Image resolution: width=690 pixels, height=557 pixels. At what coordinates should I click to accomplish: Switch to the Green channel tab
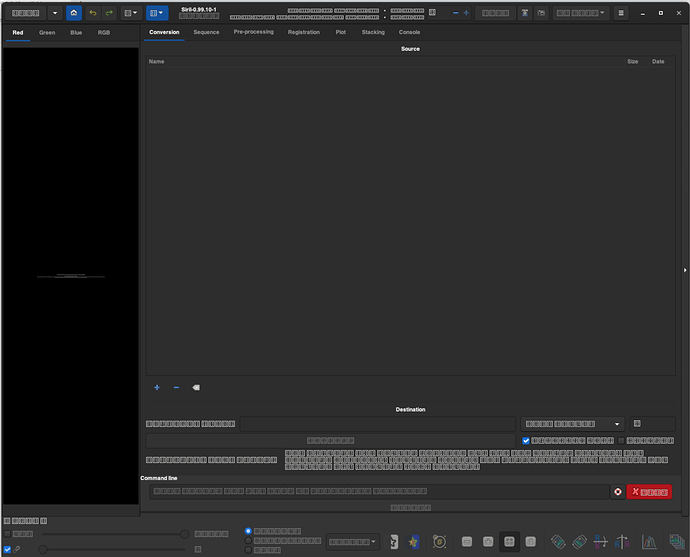pyautogui.click(x=47, y=33)
